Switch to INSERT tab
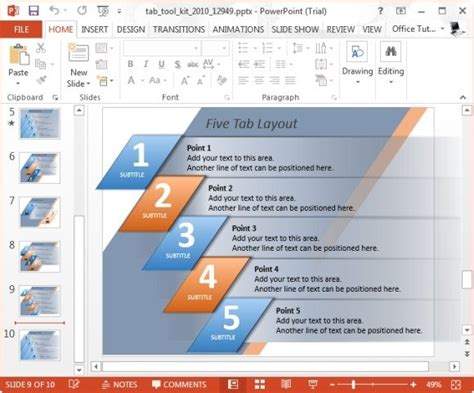This screenshot has height=393, width=474. [95, 29]
